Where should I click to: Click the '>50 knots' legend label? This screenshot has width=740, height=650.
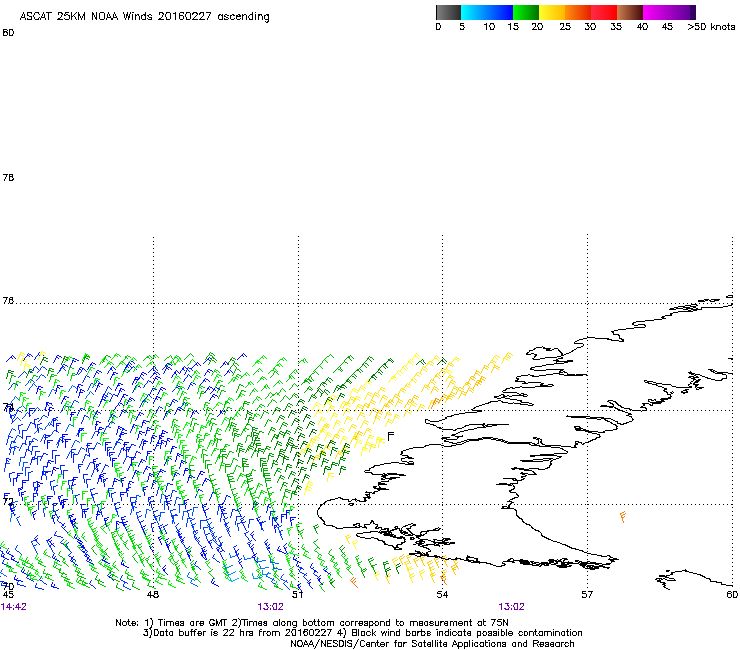711,27
